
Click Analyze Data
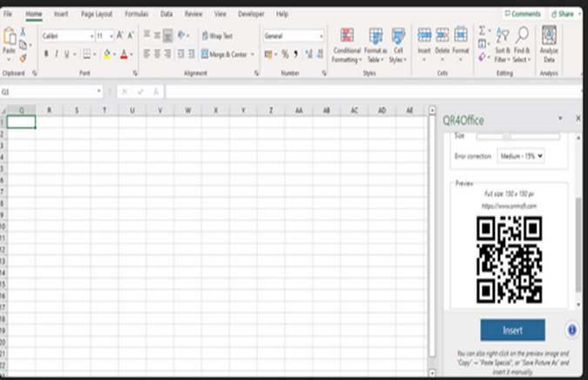click(549, 44)
